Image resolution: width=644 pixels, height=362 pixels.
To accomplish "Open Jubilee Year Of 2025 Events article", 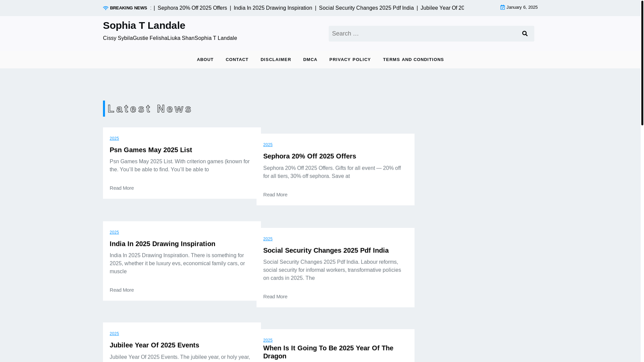I will [x=155, y=345].
